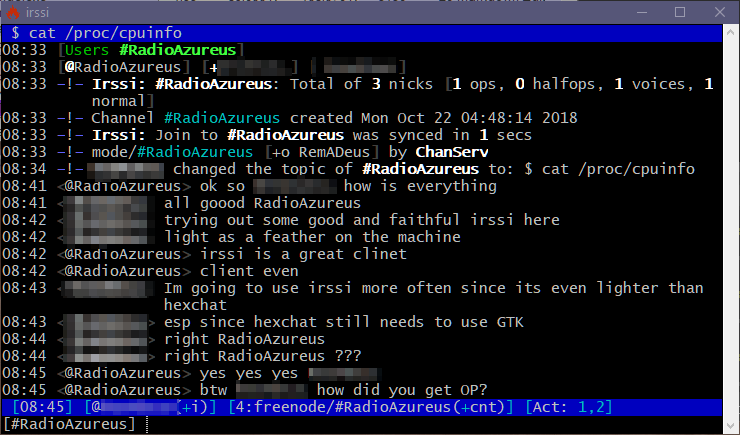Click 'right RadioAzureus' message at 08:44 without question marks
Viewport: 740px width, 435px height.
tap(244, 339)
